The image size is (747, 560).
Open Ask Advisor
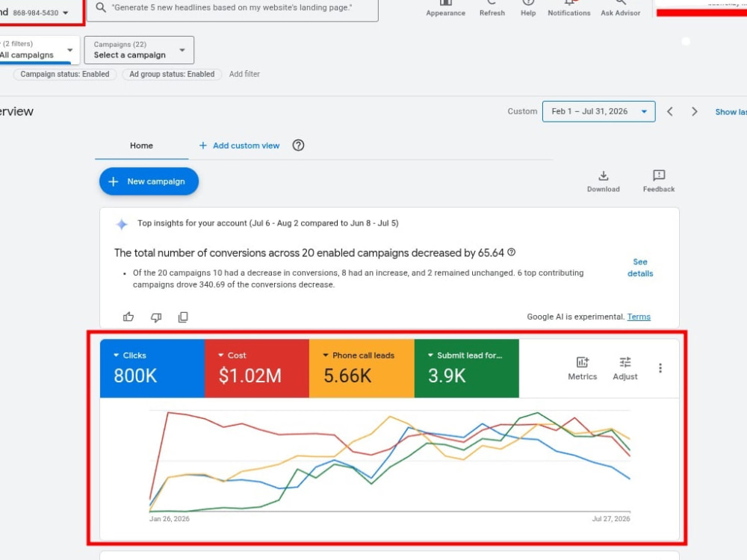click(x=620, y=8)
